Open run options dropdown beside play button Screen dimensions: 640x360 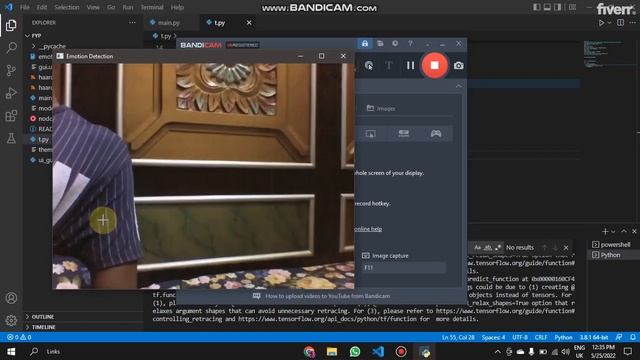[x=609, y=23]
